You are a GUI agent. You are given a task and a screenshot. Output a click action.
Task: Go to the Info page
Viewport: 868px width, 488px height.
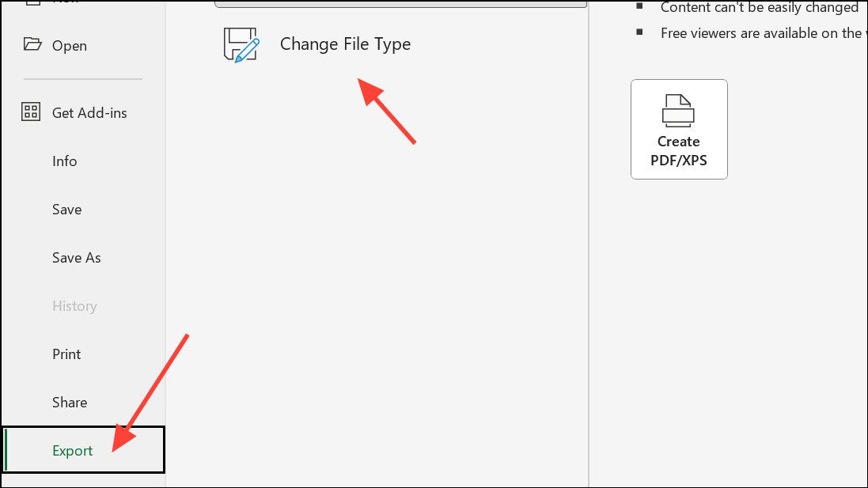pos(65,161)
